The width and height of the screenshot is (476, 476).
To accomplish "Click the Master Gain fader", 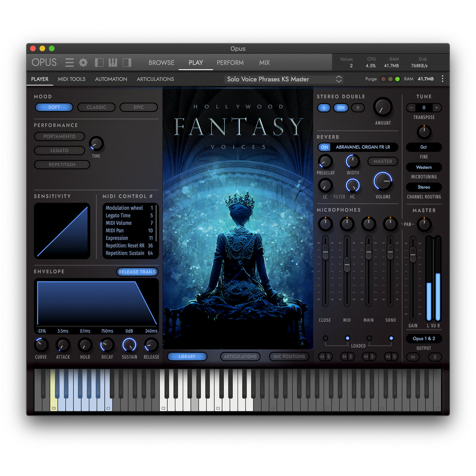I will (x=413, y=255).
